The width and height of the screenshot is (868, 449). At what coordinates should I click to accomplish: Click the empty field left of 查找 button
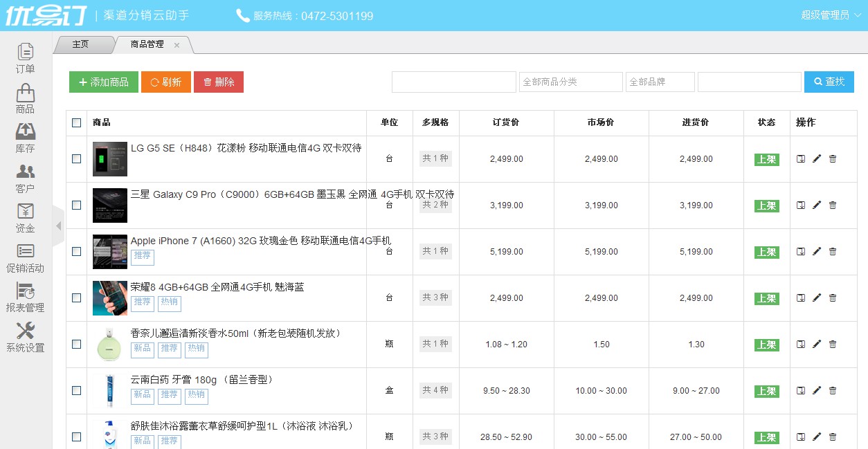(750, 82)
